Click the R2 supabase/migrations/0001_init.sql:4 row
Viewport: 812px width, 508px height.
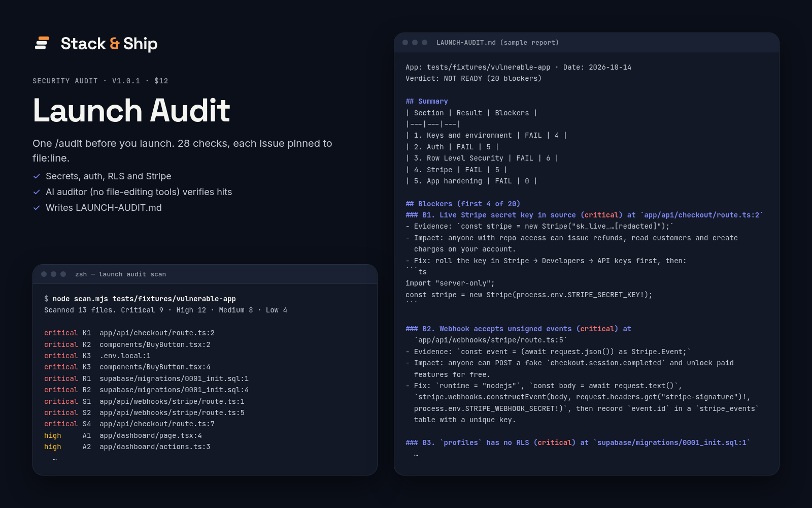[x=146, y=390]
